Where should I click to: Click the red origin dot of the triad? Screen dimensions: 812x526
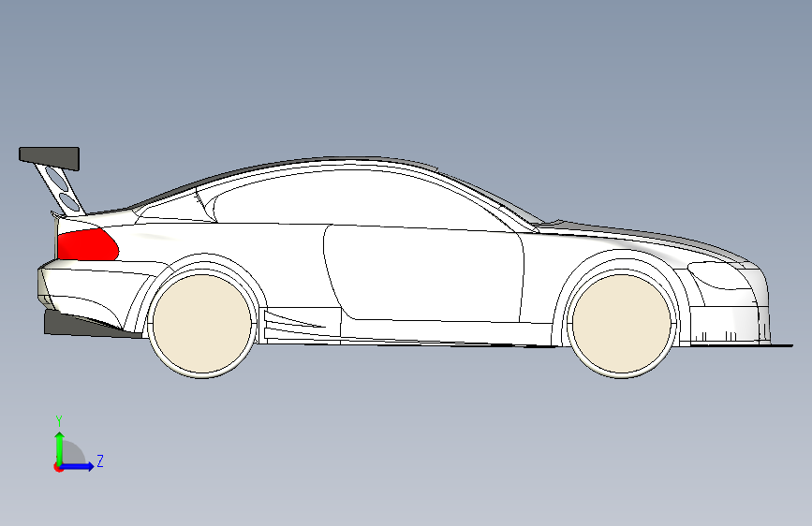tap(58, 467)
